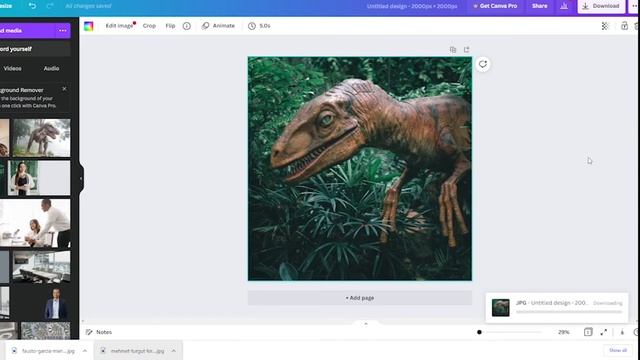Select the empty conference room thumbnail
Image resolution: width=640 pixels, height=360 pixels.
tap(41, 267)
